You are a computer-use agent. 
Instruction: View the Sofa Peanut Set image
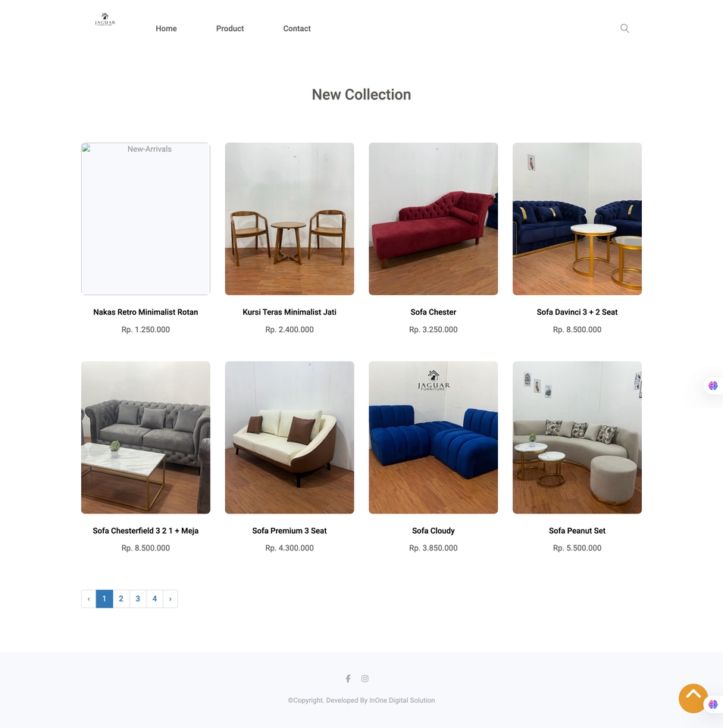pos(577,438)
